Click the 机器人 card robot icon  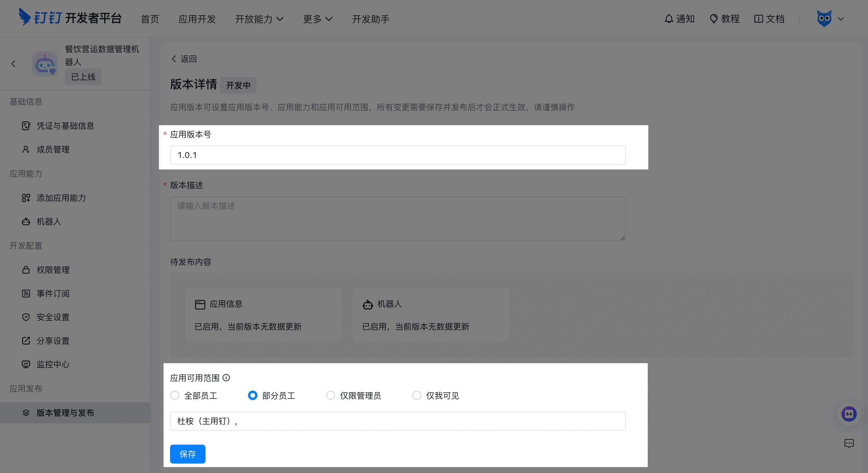[368, 304]
